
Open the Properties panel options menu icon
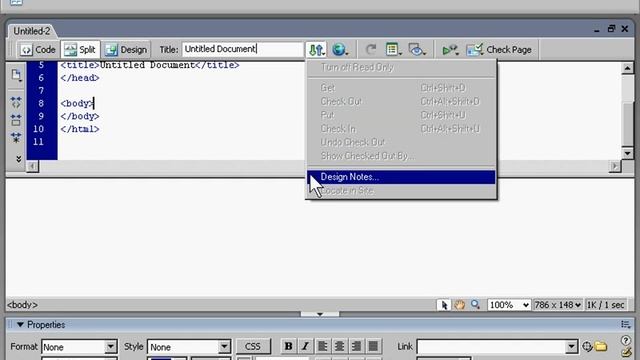[x=625, y=325]
